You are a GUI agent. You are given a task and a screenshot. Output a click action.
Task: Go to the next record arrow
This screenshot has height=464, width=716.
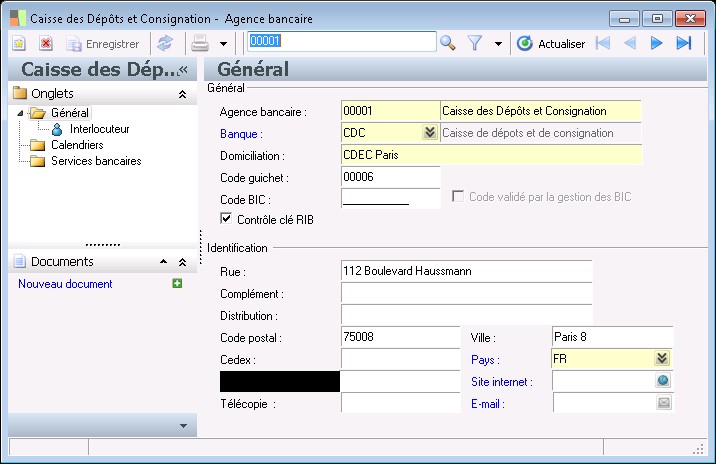coord(657,43)
